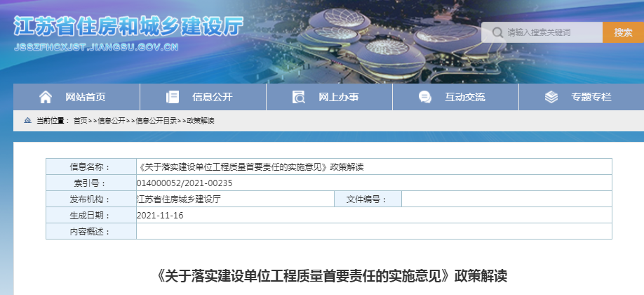Image resolution: width=644 pixels, height=295 pixels.
Task: Focus the 请输入搜索关键词 search field
Action: (553, 32)
